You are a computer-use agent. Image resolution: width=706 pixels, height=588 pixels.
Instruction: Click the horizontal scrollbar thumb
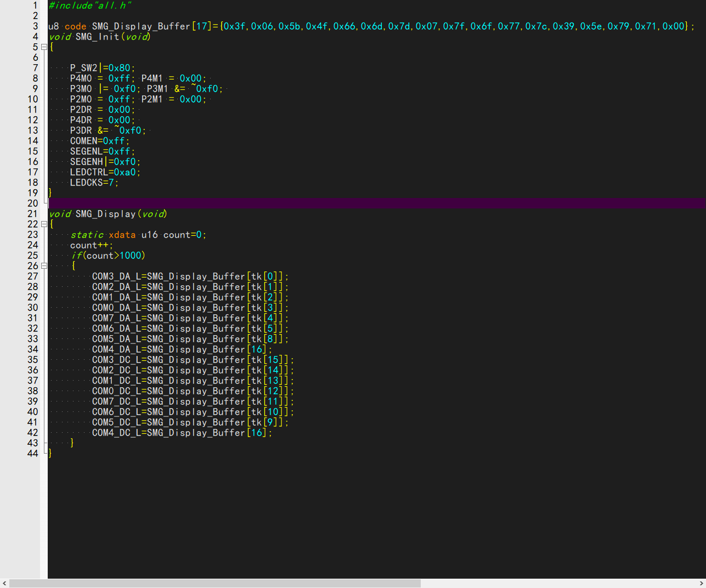215,584
